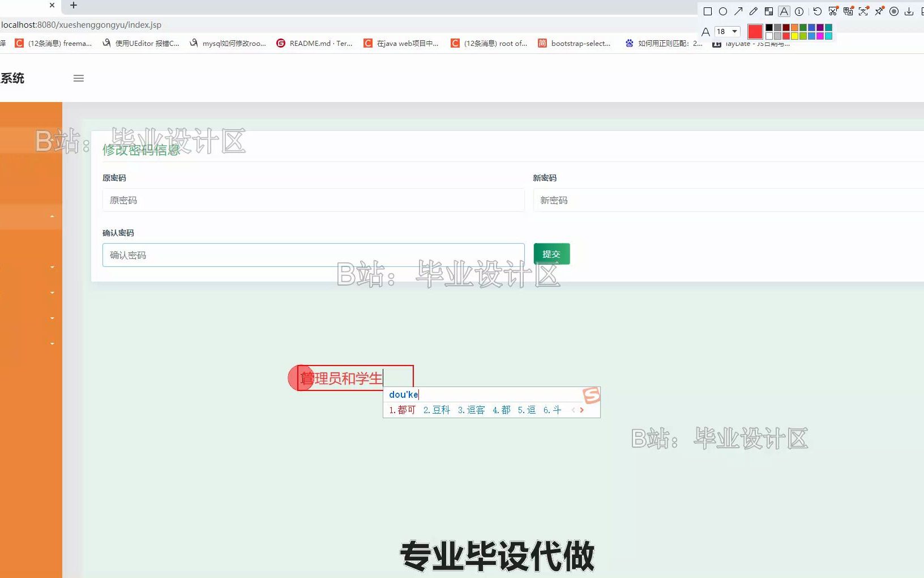Open the README.md bookmark
Viewport: 924px width, 578px height.
tap(315, 43)
